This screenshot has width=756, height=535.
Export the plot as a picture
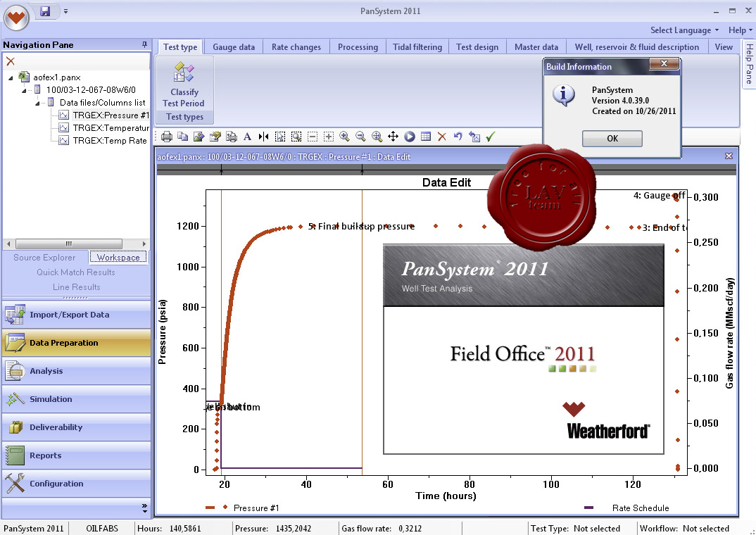point(199,137)
